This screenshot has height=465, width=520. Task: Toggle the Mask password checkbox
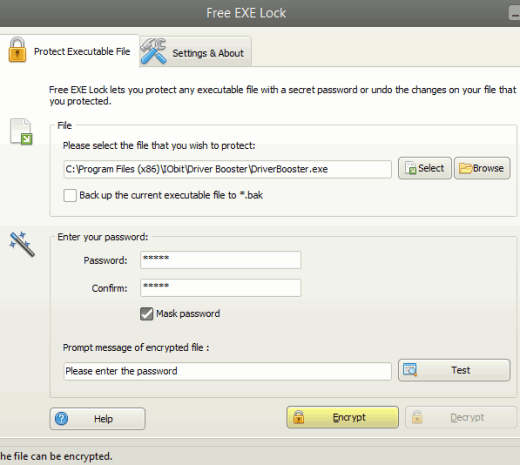[x=147, y=314]
